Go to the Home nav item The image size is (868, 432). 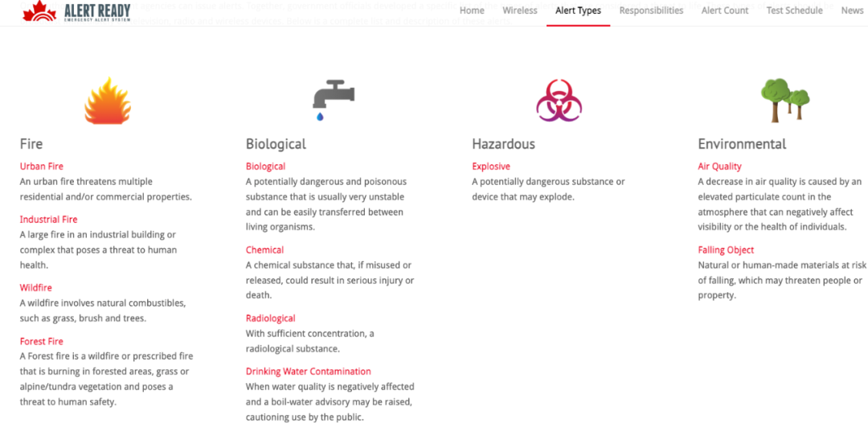(472, 10)
